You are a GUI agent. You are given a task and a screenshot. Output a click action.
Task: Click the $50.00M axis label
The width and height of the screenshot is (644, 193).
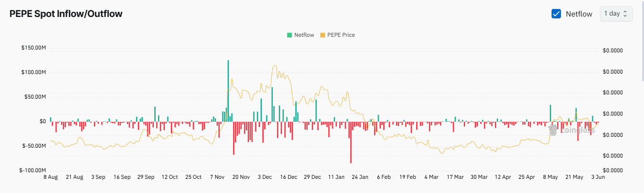(34, 97)
